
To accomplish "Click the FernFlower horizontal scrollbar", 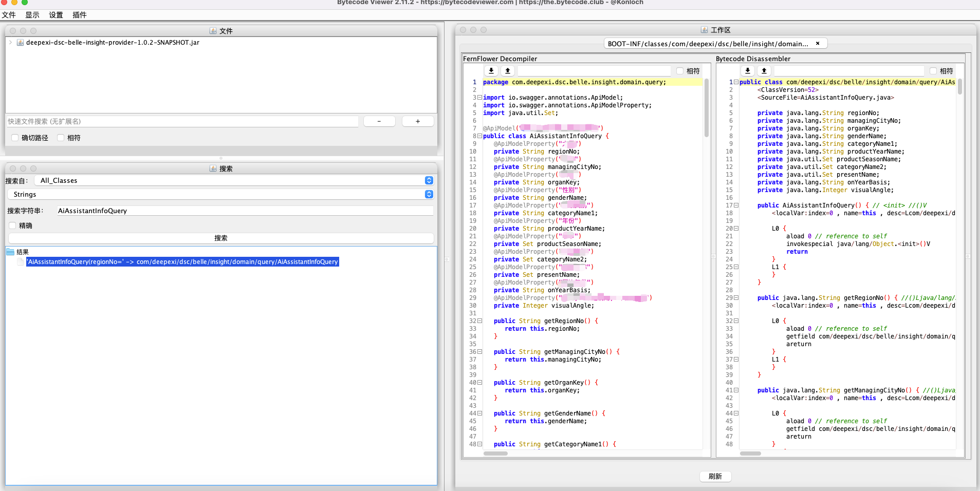I will tap(496, 454).
